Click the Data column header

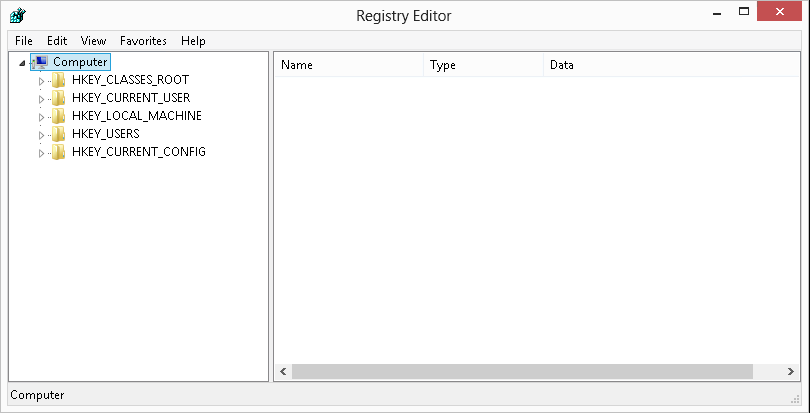pos(671,65)
